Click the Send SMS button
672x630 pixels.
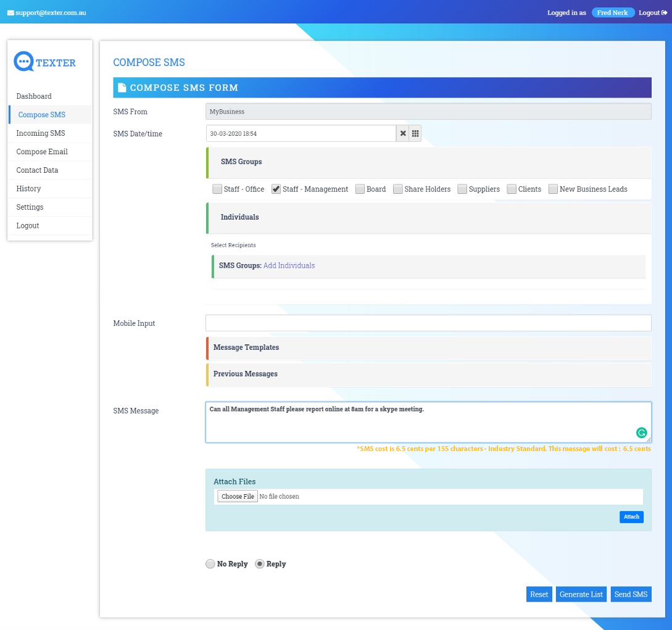click(631, 594)
